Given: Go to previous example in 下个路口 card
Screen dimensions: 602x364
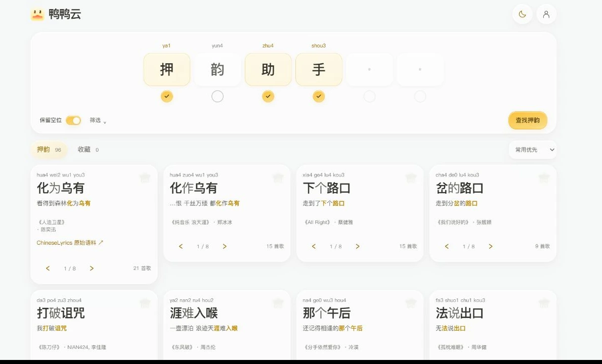Looking at the screenshot, I should coord(314,246).
